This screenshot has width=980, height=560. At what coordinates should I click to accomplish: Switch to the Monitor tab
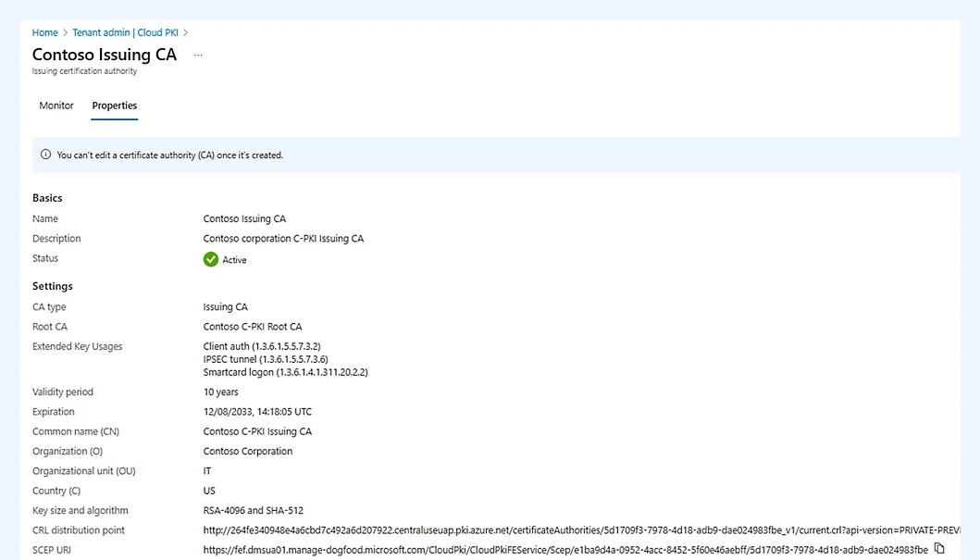(x=56, y=106)
